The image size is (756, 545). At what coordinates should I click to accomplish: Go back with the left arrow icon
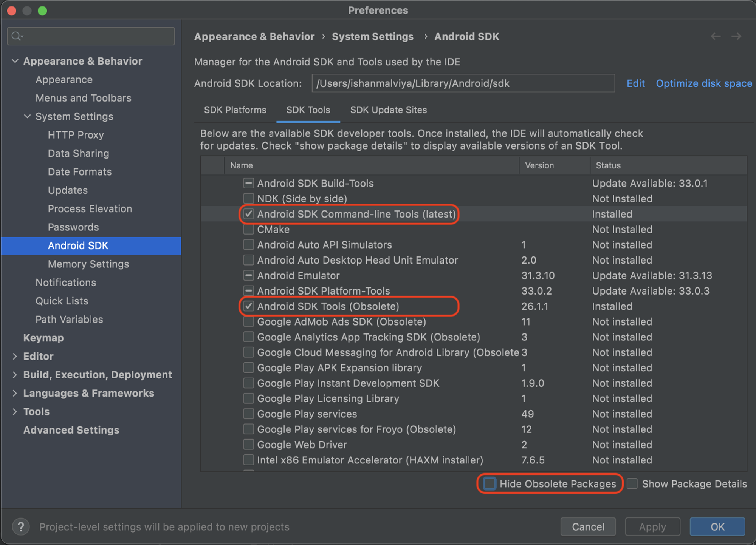tap(716, 36)
